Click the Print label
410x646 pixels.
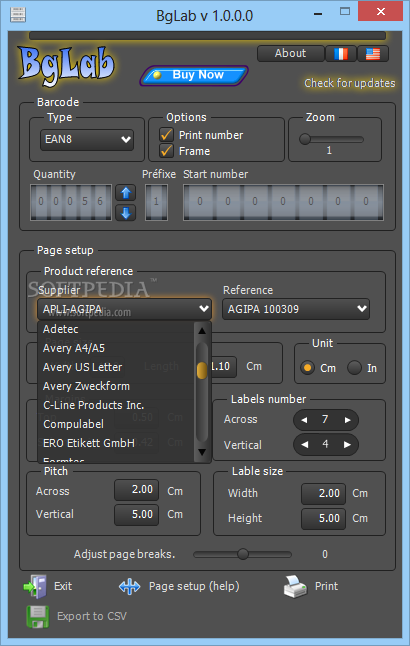(x=326, y=586)
